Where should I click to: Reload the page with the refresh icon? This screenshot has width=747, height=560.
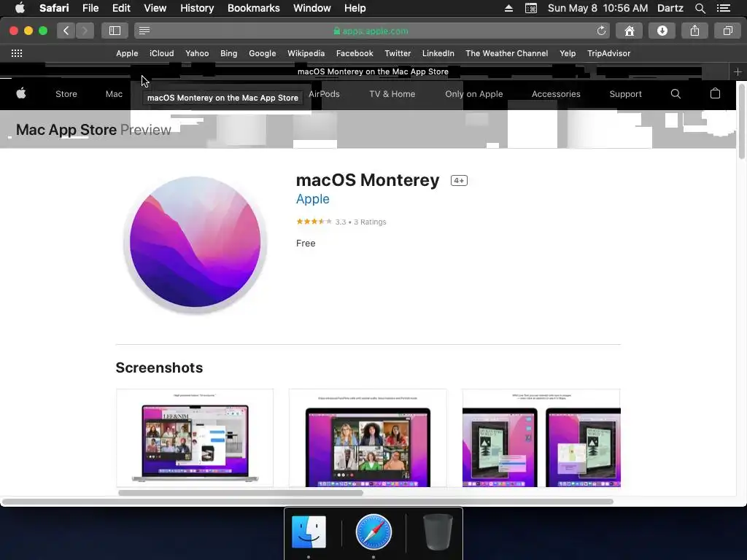pyautogui.click(x=601, y=31)
